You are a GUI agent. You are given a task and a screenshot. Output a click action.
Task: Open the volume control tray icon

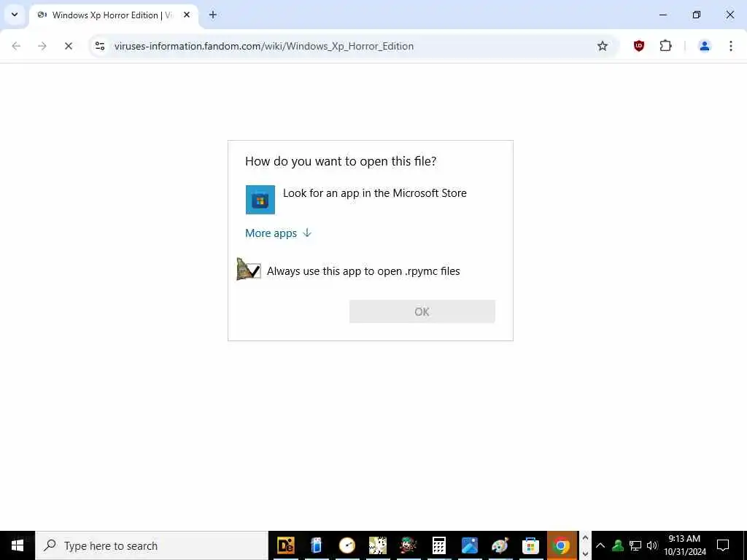pos(651,545)
